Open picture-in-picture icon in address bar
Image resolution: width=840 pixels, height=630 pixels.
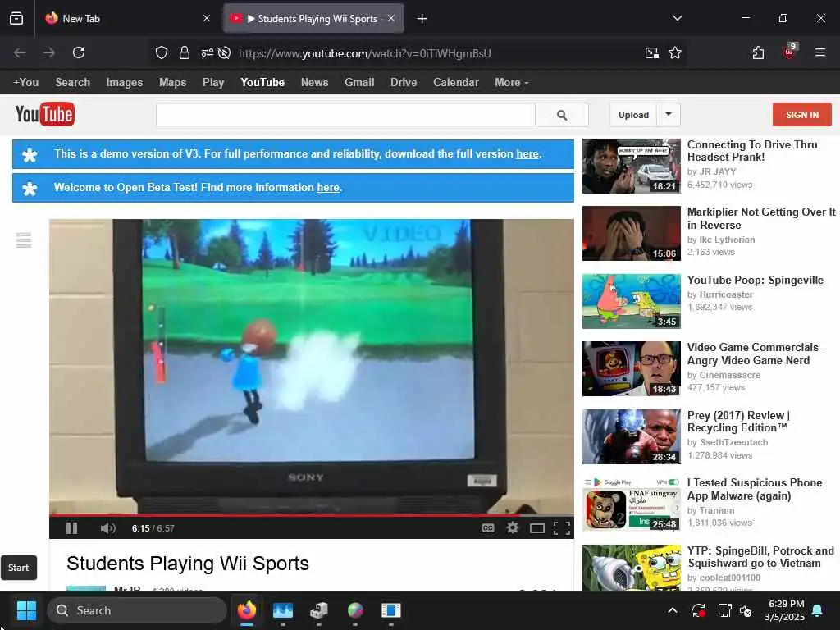coord(652,52)
